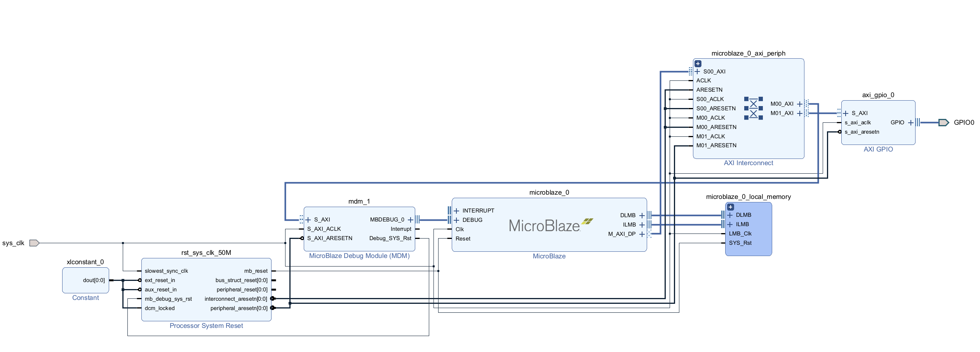This screenshot has width=980, height=352.
Task: Select the interconnect_aresetn[0:0] pin
Action: pos(236,299)
